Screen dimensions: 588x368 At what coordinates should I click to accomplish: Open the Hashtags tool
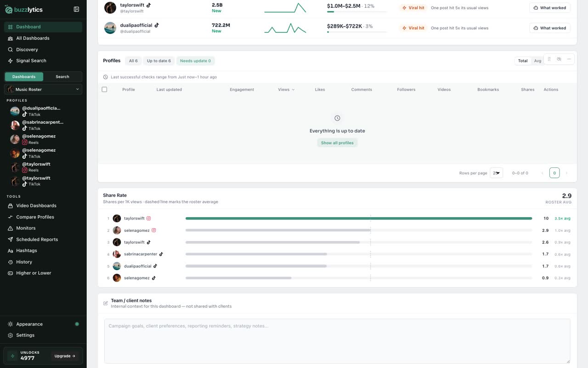pyautogui.click(x=43, y=251)
